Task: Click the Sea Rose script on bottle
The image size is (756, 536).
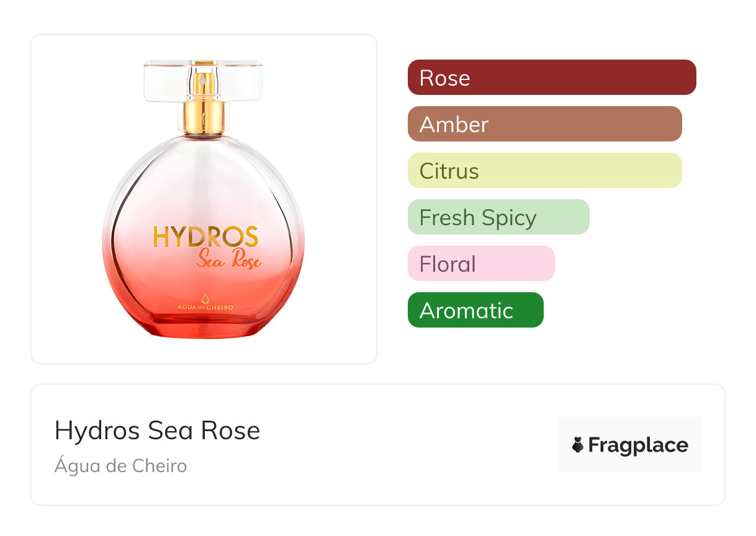Action: [229, 258]
